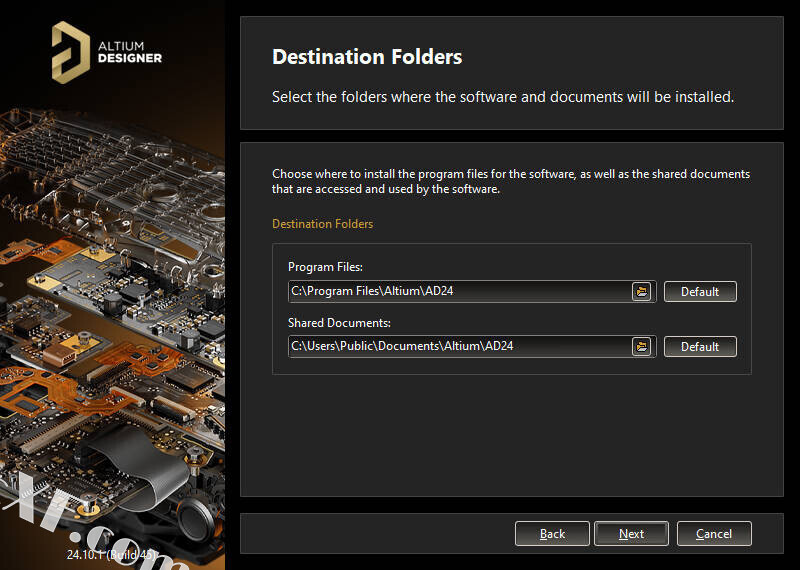800x570 pixels.
Task: Click the 'Select the folders where' subtitle text
Action: pyautogui.click(x=503, y=97)
